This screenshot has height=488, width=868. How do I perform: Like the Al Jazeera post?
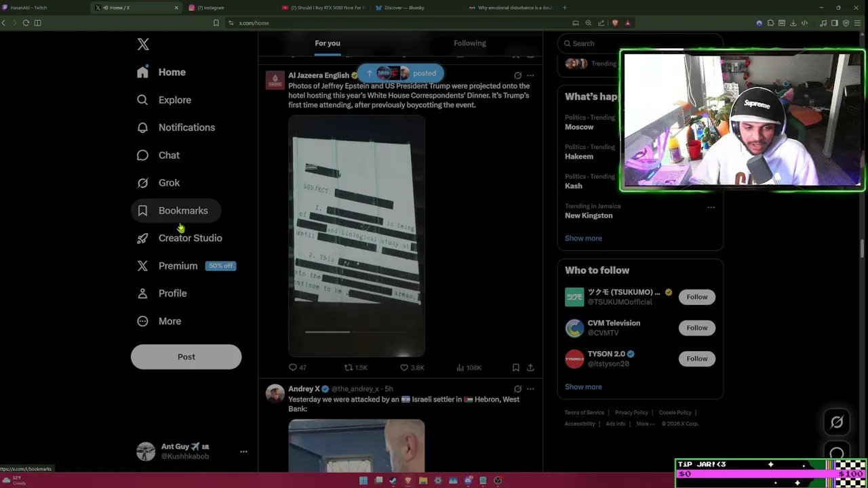pyautogui.click(x=412, y=367)
